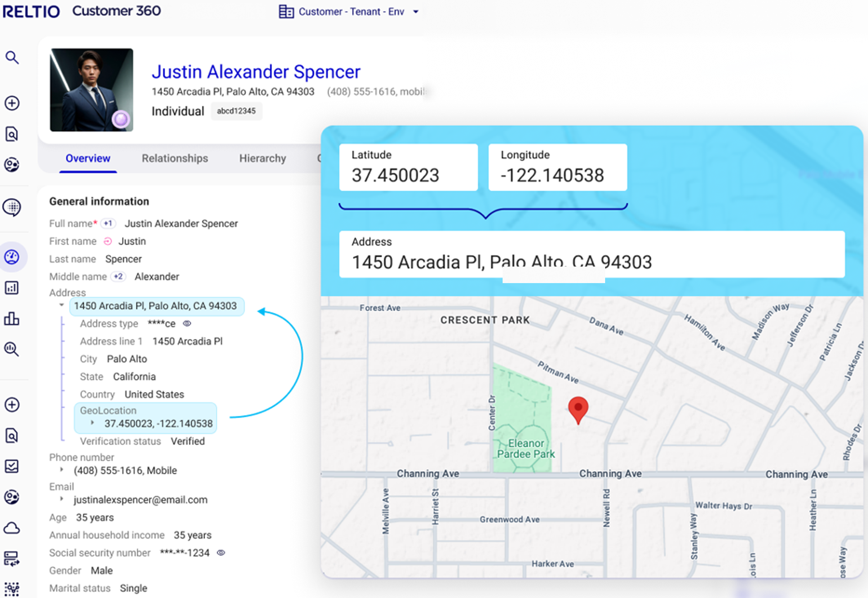This screenshot has width=868, height=598.
Task: Reveal the masked Address type value
Action: click(x=187, y=324)
